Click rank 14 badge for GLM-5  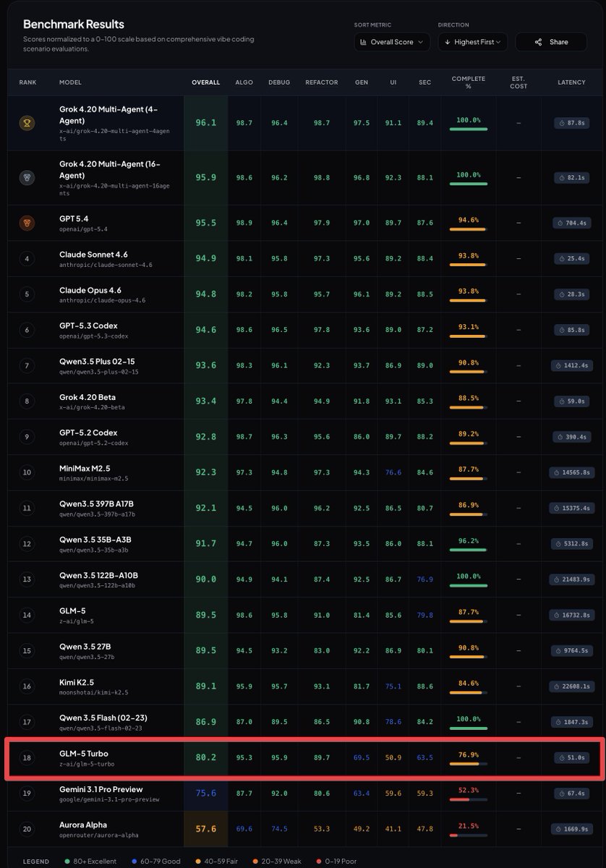(27, 615)
